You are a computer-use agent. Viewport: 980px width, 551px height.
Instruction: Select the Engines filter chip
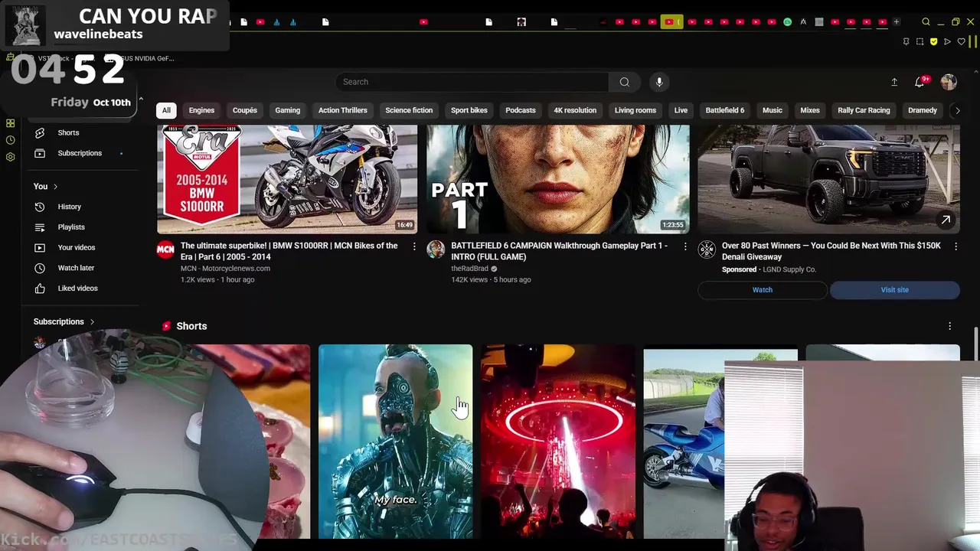point(201,110)
